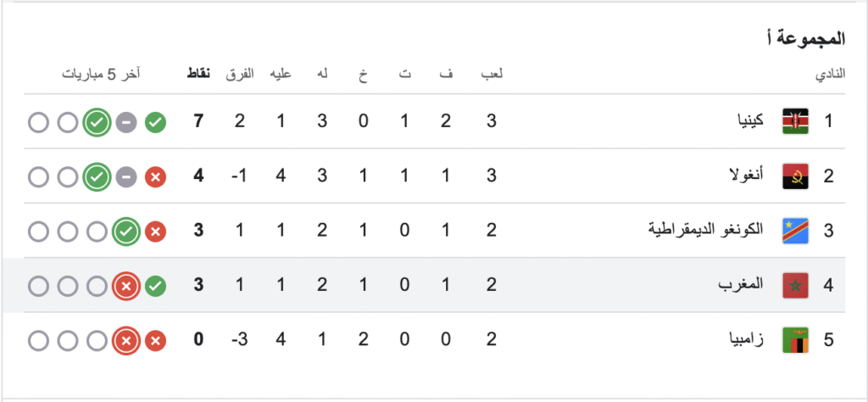The height and width of the screenshot is (402, 868).
Task: Click Angola's red loss icon
Action: click(156, 177)
